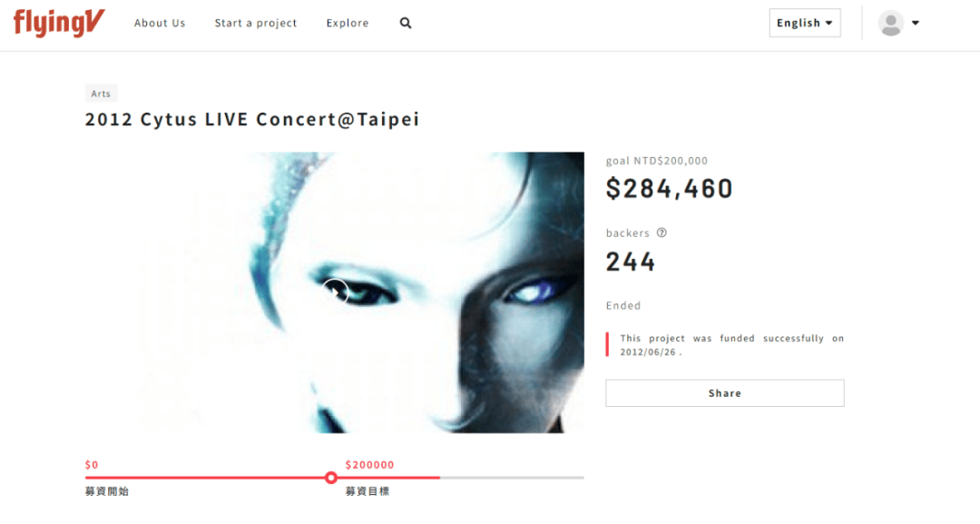Play the project video
980x524 pixels.
pos(336,292)
